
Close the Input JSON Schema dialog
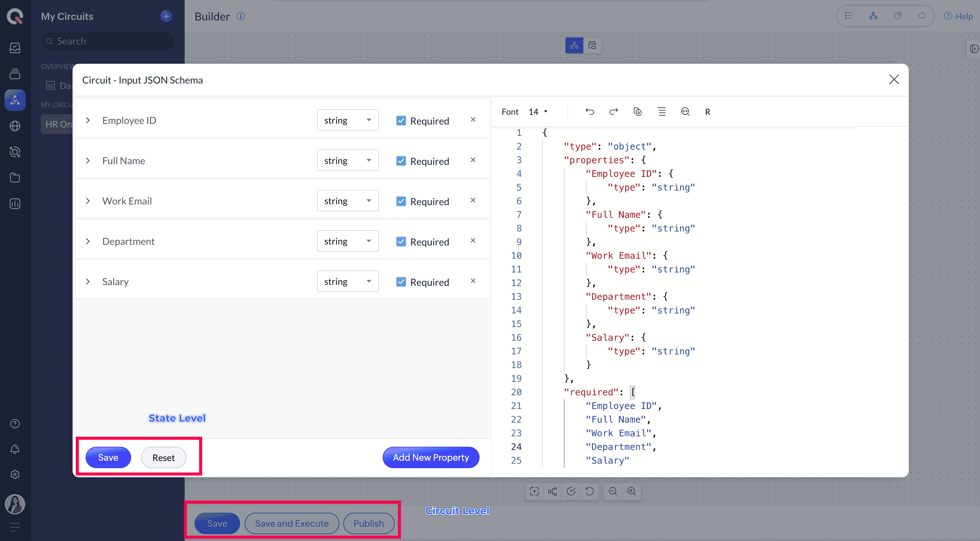[894, 79]
